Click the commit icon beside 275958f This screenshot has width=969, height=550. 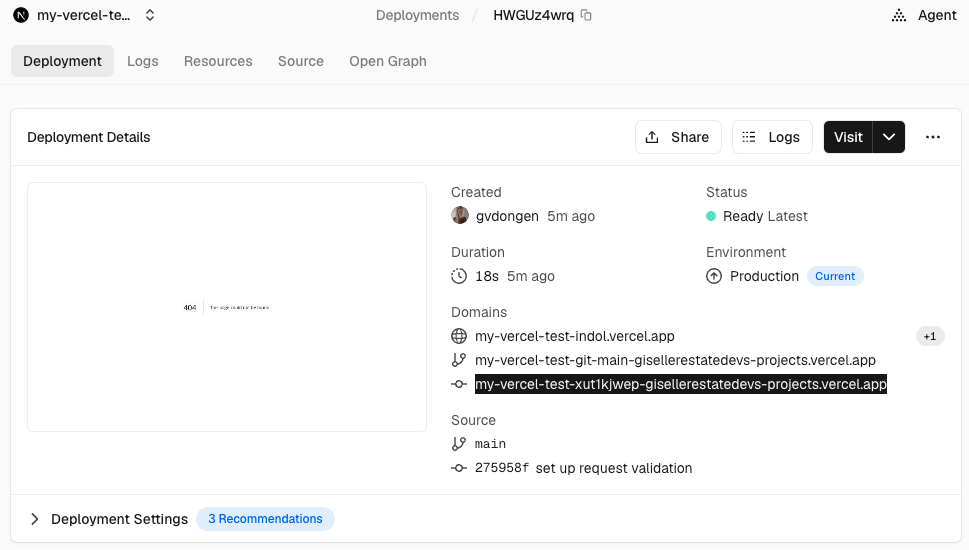pyautogui.click(x=459, y=468)
